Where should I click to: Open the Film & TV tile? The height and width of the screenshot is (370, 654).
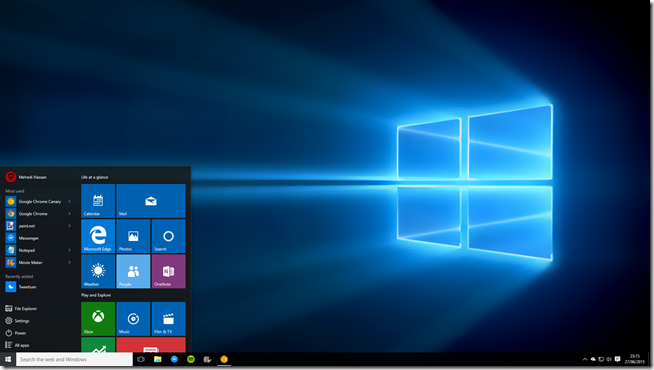pos(169,319)
